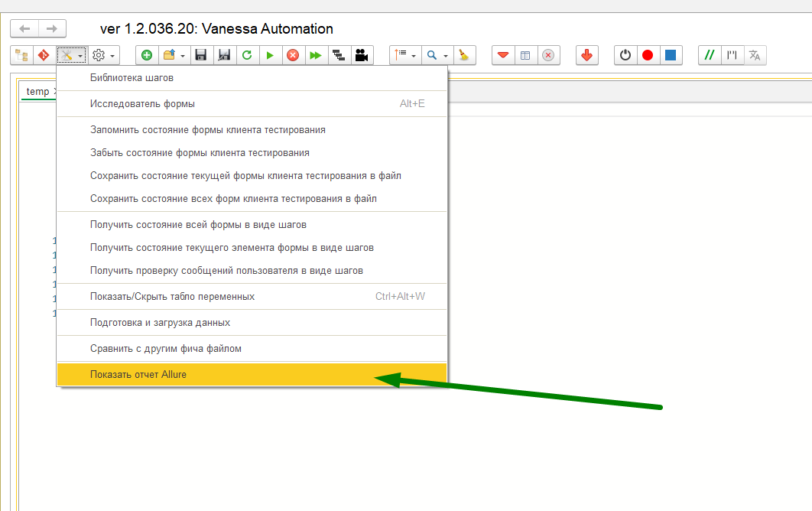This screenshot has width=812, height=511.
Task: Click the gray circle red X icon
Action: pos(548,55)
